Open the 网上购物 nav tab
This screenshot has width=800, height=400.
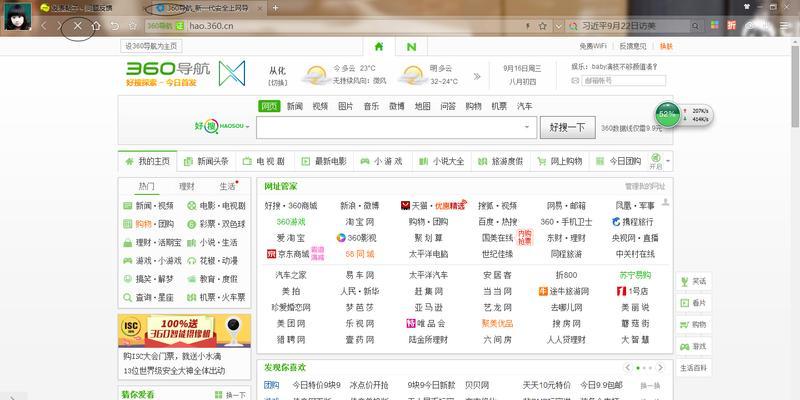560,161
